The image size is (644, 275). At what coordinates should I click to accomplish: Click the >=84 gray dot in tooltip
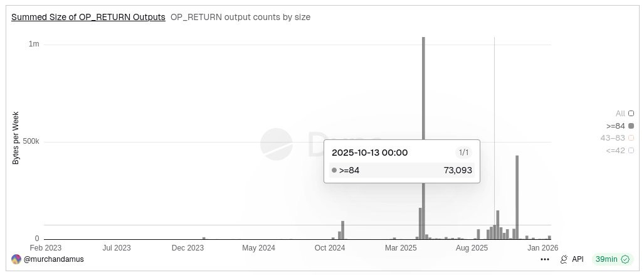(x=334, y=170)
